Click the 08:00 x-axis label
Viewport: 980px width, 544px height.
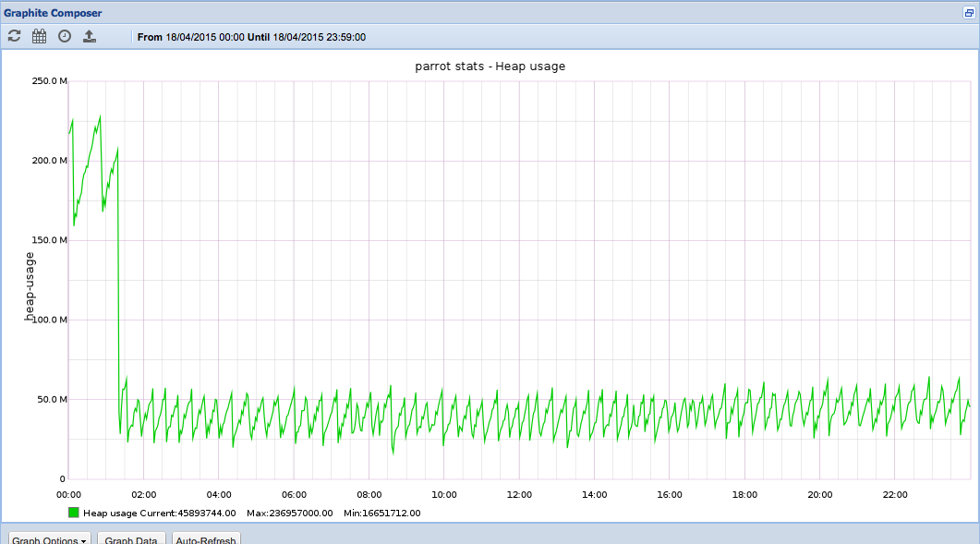[369, 494]
